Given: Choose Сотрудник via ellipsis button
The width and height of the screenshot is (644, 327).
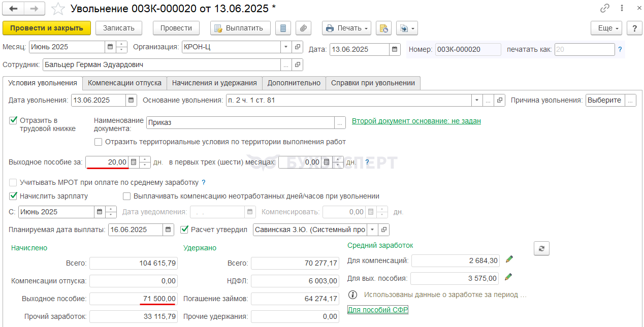Looking at the screenshot, I should click(x=286, y=65).
